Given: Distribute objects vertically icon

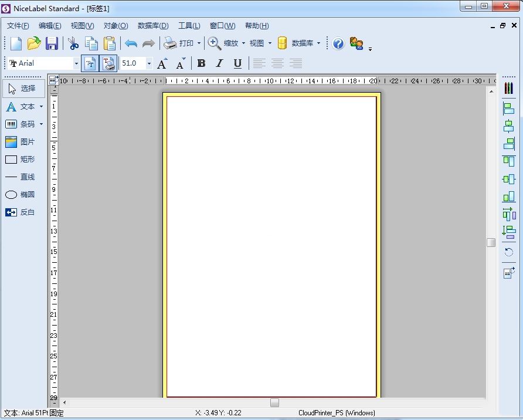Looking at the screenshot, I should pos(509,232).
